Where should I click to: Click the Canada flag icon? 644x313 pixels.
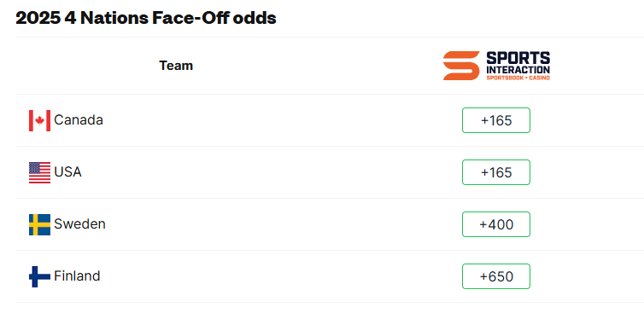tap(39, 120)
